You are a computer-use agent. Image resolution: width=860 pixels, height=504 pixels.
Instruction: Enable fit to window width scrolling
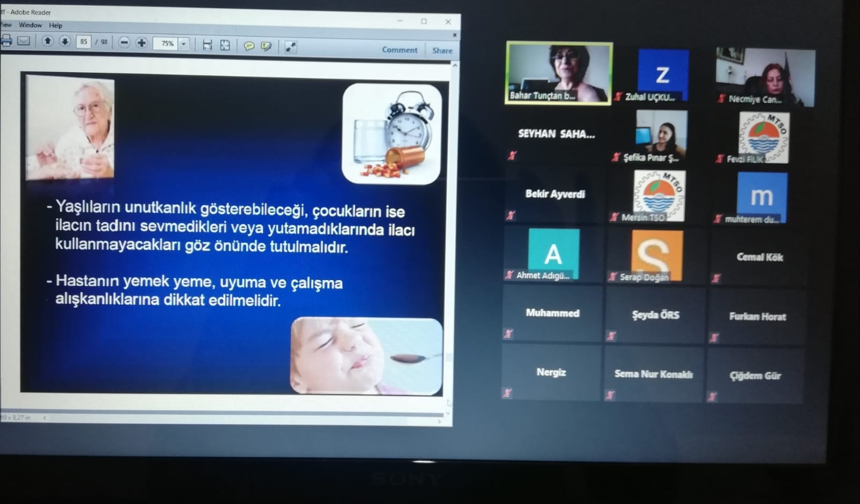pos(207,45)
